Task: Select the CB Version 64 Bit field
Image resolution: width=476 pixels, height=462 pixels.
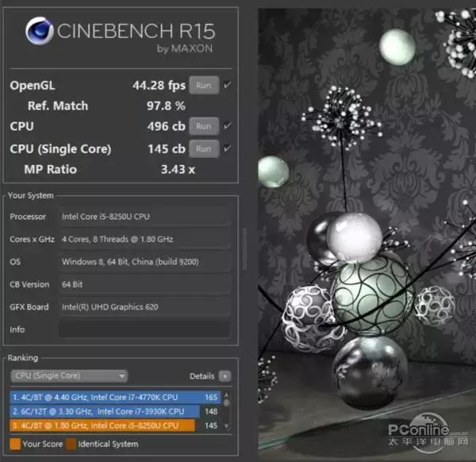Action: pos(144,285)
